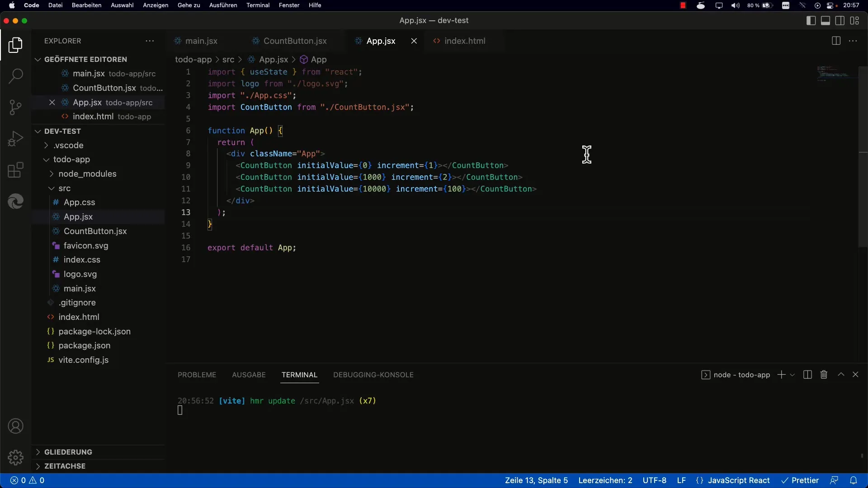The image size is (868, 488).
Task: Open the Ausführen menu
Action: pyautogui.click(x=223, y=5)
